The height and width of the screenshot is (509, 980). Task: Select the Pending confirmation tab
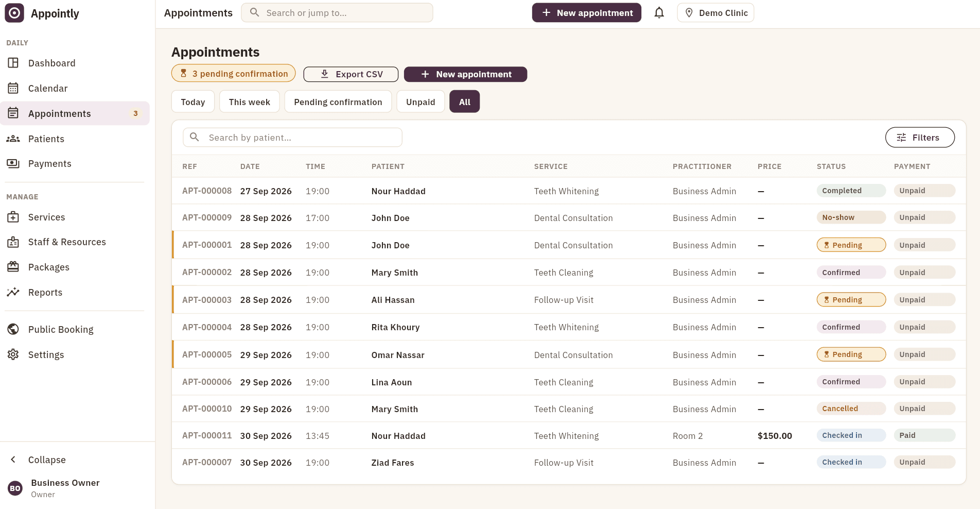pyautogui.click(x=338, y=102)
